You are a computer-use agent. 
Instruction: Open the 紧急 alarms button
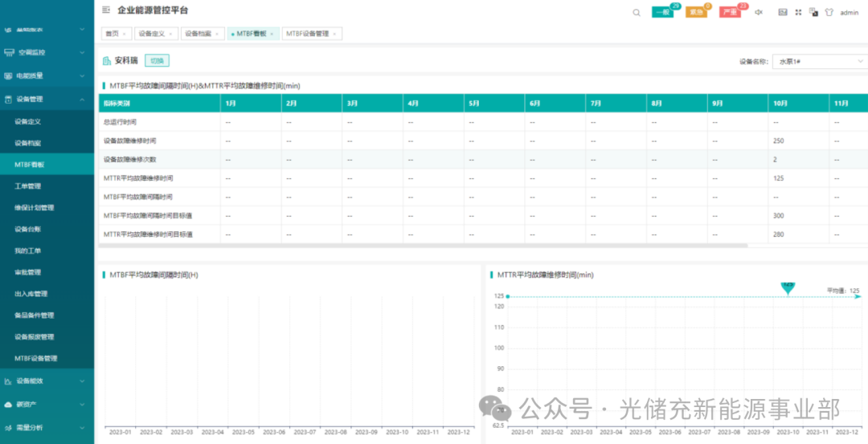[696, 12]
